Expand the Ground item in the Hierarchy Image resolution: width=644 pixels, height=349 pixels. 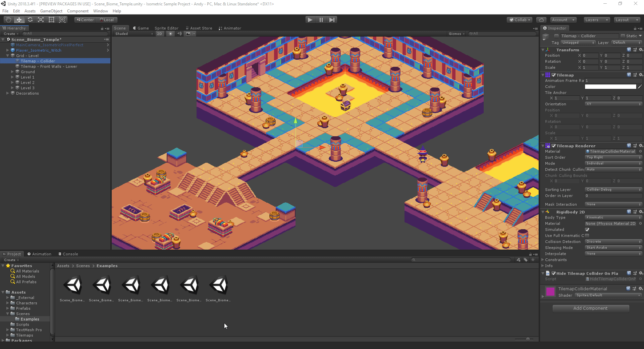(13, 71)
